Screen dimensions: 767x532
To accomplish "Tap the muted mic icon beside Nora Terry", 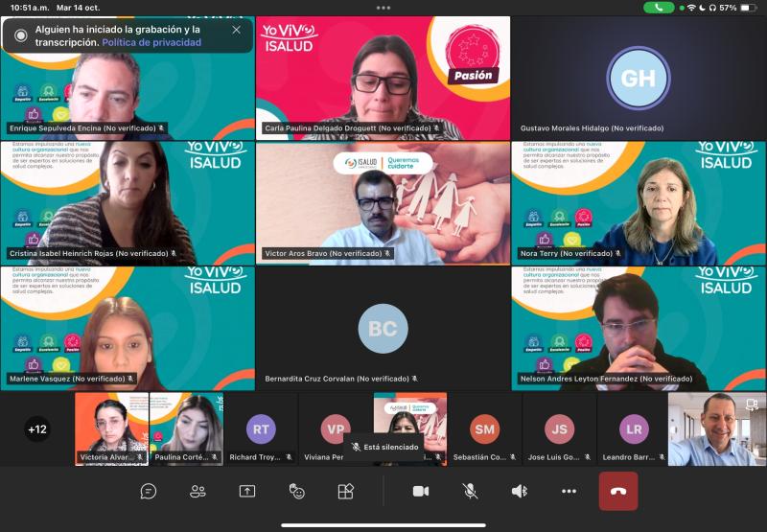I will pos(618,253).
